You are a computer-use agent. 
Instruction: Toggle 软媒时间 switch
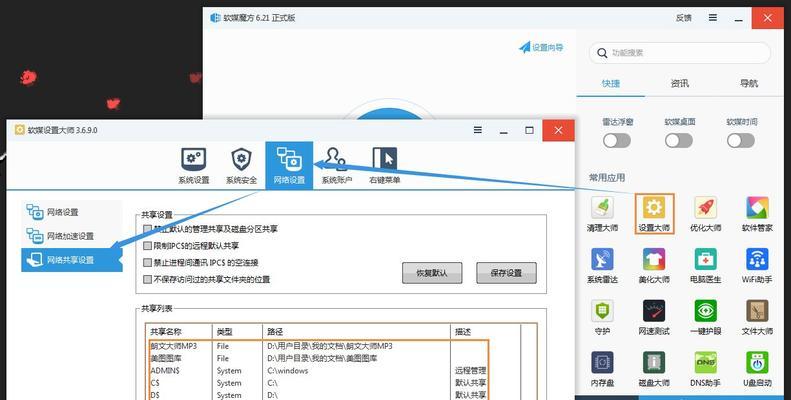(x=741, y=141)
